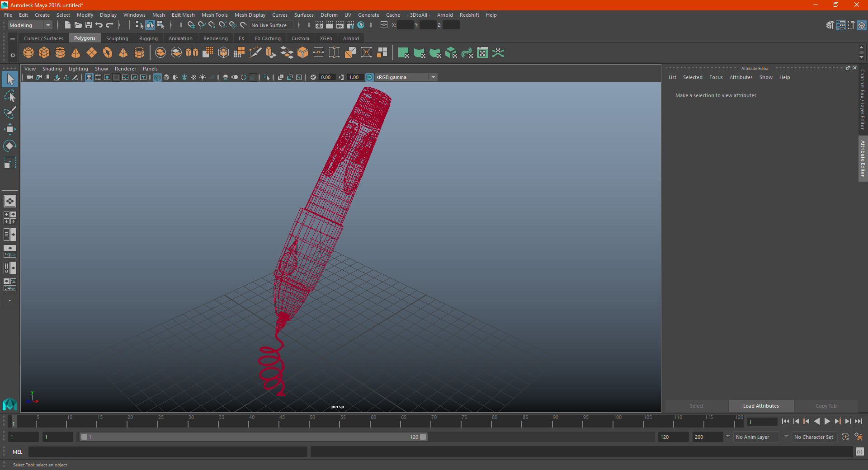868x470 pixels.
Task: Open the UV editor checkered shelf icon
Action: pyautogui.click(x=482, y=53)
